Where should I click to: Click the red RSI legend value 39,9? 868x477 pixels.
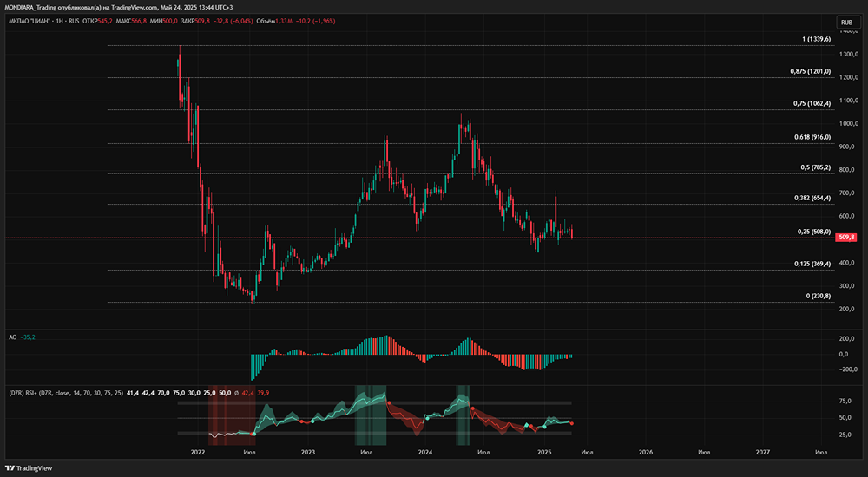click(264, 393)
